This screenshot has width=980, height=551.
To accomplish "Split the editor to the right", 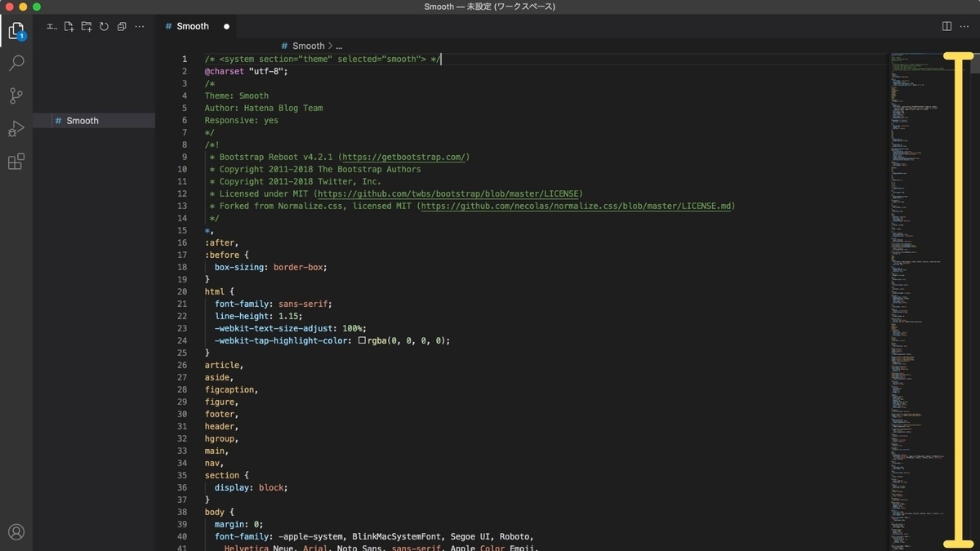I will 947,26.
